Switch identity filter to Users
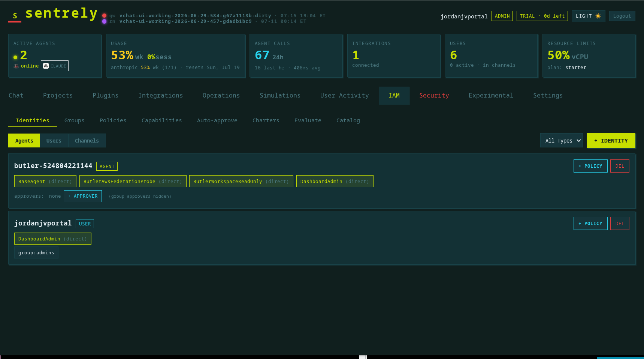 pos(54,141)
